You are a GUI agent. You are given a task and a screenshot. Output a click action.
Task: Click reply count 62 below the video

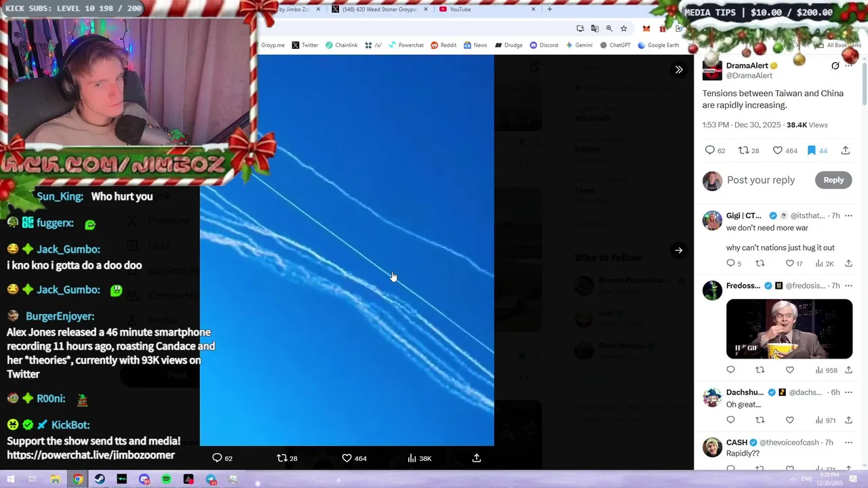(222, 458)
